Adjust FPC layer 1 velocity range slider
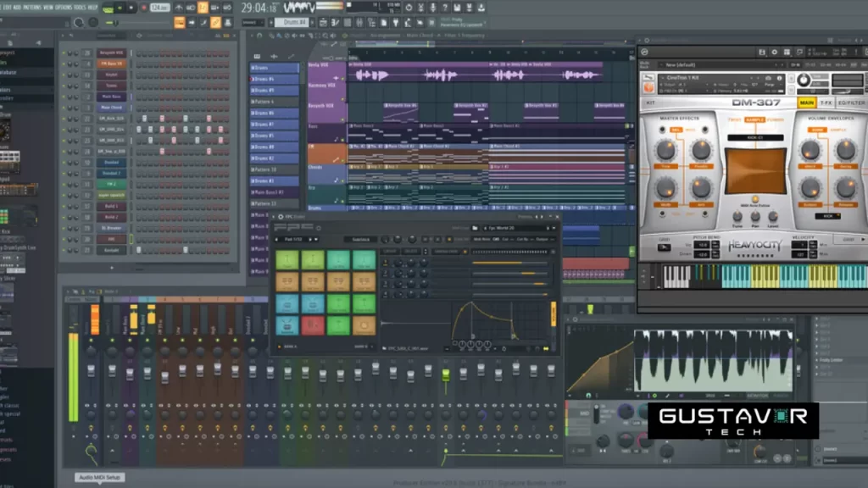 click(509, 263)
